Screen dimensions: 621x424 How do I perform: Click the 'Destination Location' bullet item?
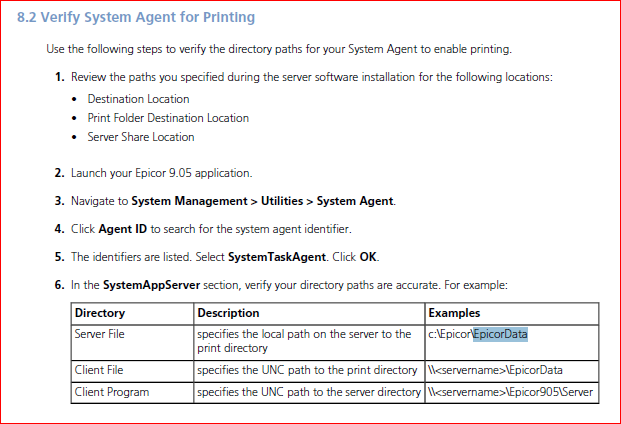pos(138,99)
